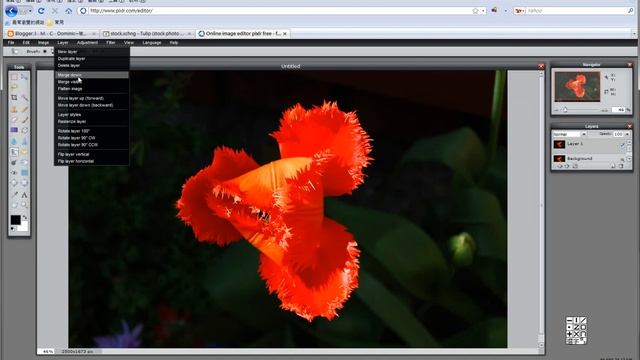Screen dimensions: 640x360
Task: Open Edit menu
Action: click(26, 42)
